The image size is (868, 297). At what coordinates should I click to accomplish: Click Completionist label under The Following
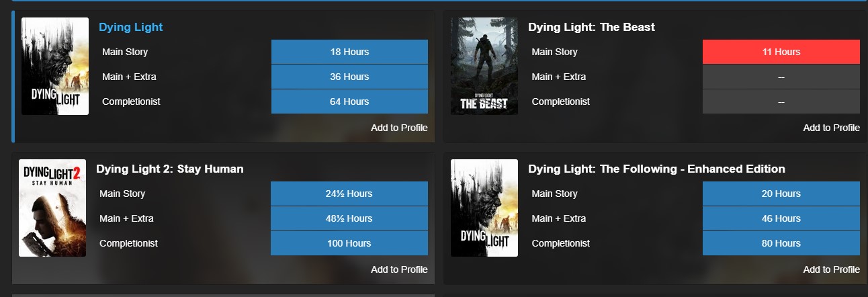pos(560,243)
